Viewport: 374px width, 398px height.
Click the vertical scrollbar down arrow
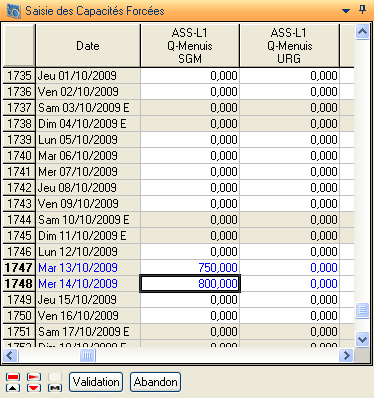point(362,340)
